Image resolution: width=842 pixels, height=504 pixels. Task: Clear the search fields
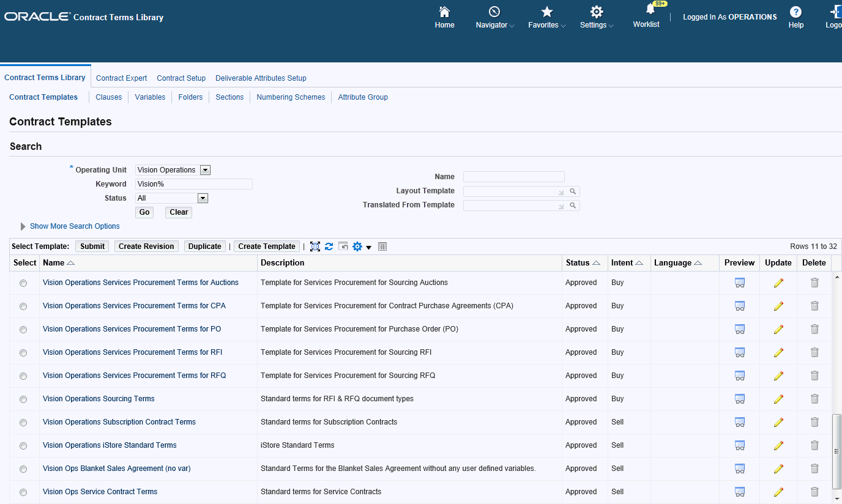point(179,212)
